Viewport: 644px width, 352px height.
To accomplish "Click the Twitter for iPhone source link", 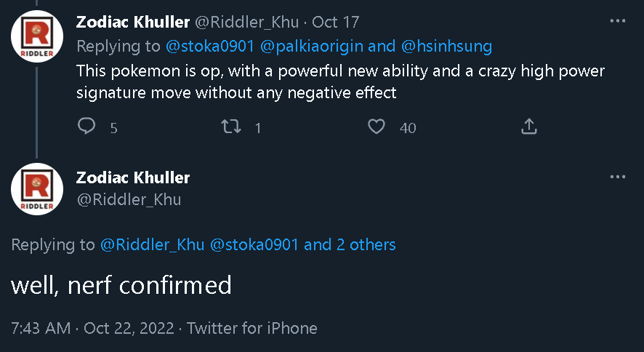I will tap(252, 328).
